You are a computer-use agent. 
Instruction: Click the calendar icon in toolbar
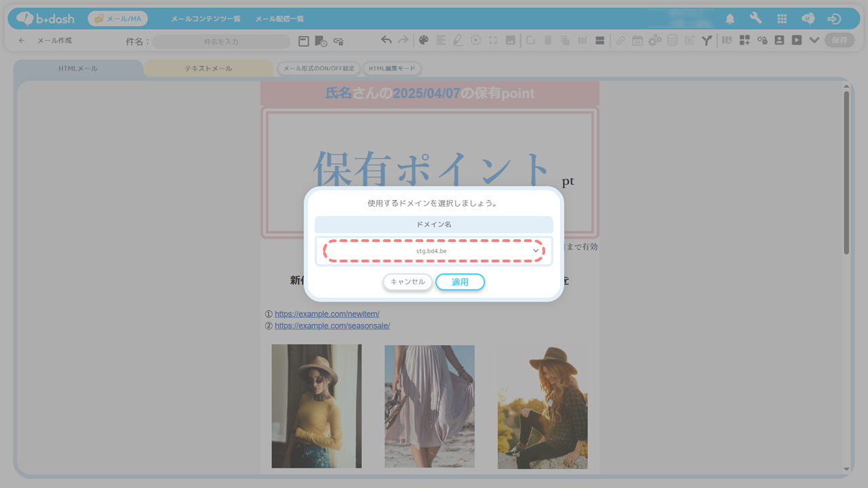pyautogui.click(x=637, y=41)
